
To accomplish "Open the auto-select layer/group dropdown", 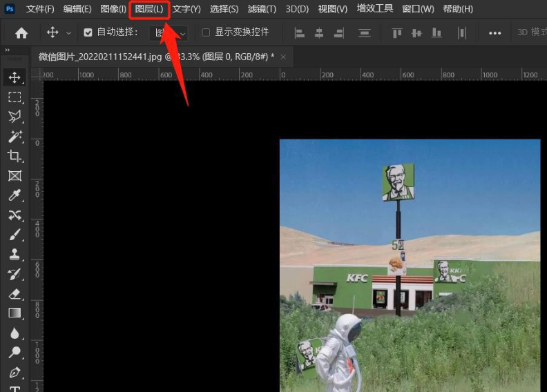I will pyautogui.click(x=169, y=33).
